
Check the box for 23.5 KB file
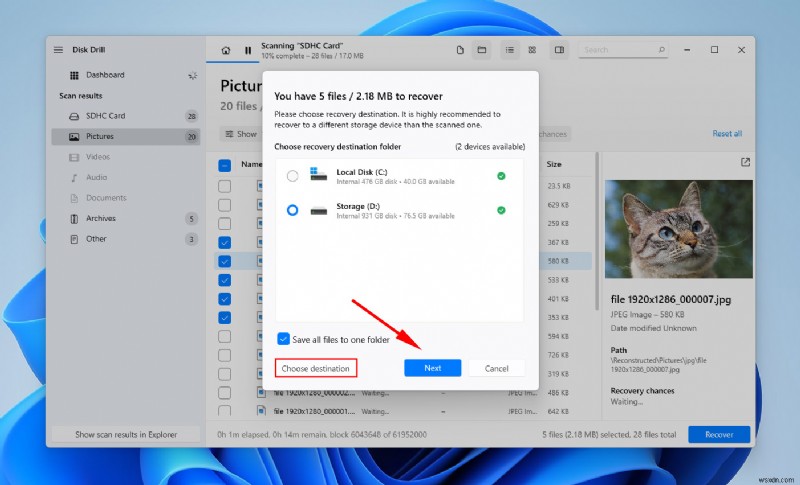pos(224,186)
